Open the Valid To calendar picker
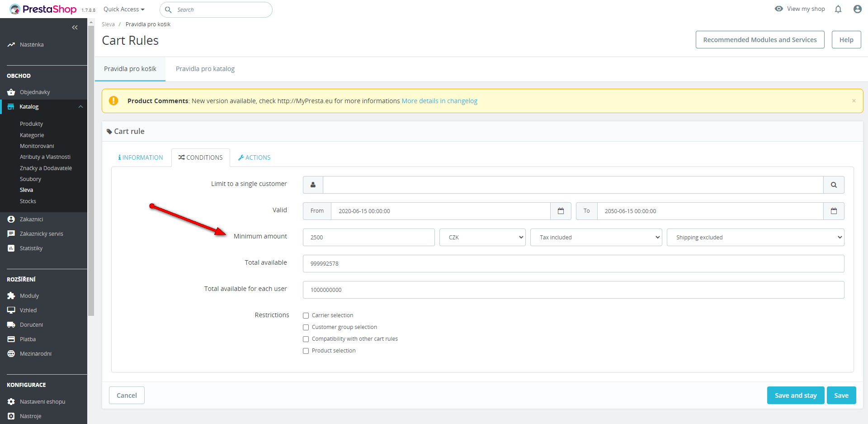Viewport: 868px width, 424px height. (x=834, y=211)
